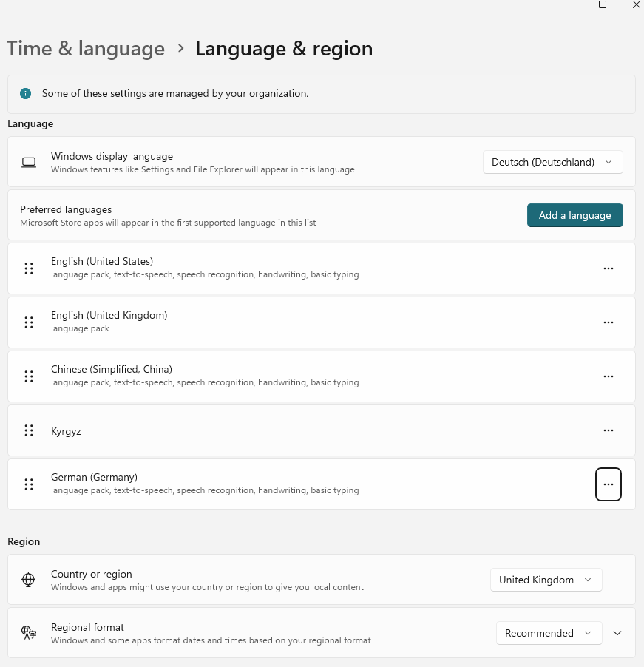Maximize the Settings window

tap(603, 4)
